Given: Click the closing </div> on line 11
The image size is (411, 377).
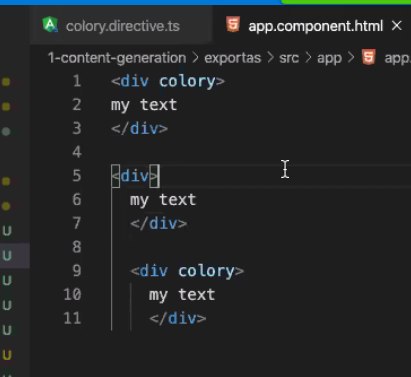Looking at the screenshot, I should pos(178,319).
